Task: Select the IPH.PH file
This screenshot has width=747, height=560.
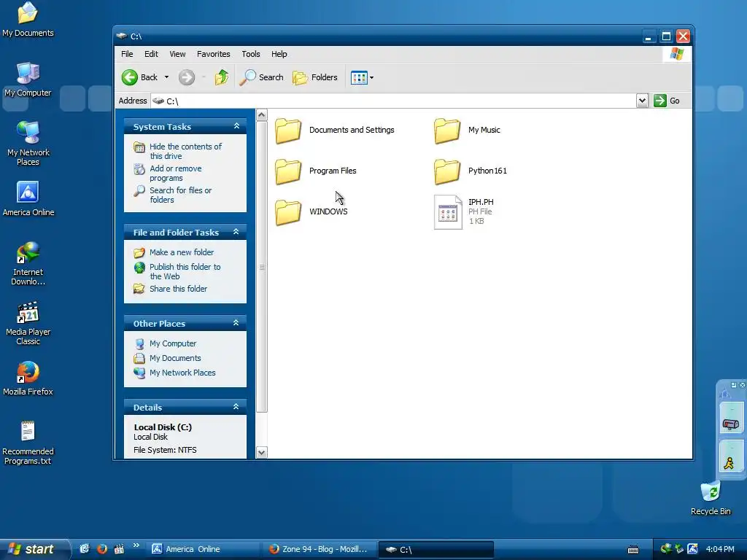Action: point(465,211)
